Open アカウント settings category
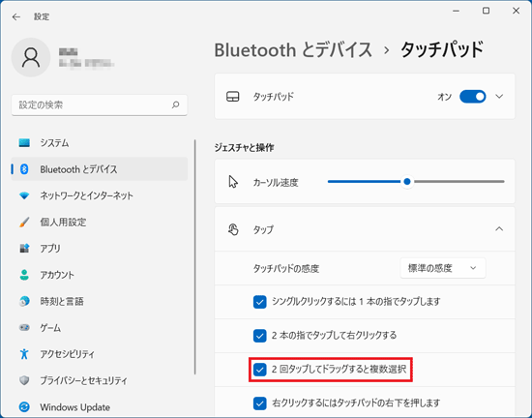Screen dimensions: 532x418 tap(99, 275)
